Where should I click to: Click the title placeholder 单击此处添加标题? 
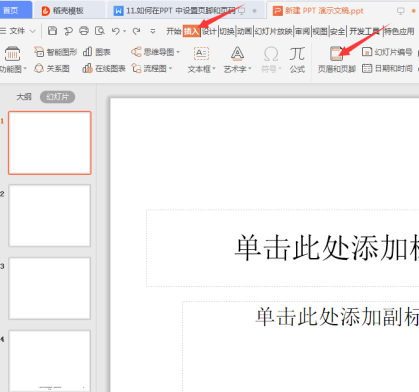click(x=283, y=248)
